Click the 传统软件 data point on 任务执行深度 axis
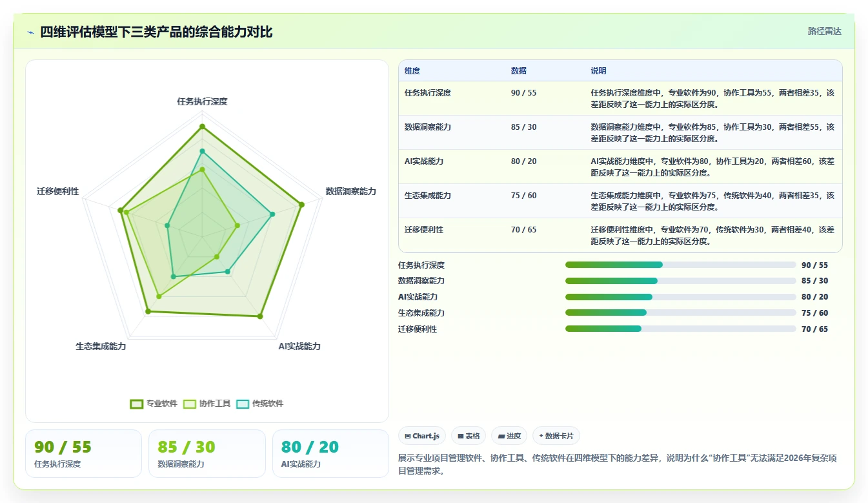 [x=202, y=151]
